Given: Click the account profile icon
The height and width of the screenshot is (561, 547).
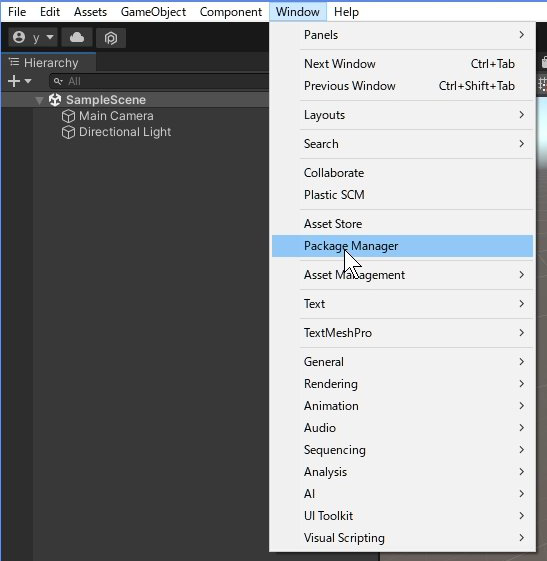Looking at the screenshot, I should click(x=19, y=37).
